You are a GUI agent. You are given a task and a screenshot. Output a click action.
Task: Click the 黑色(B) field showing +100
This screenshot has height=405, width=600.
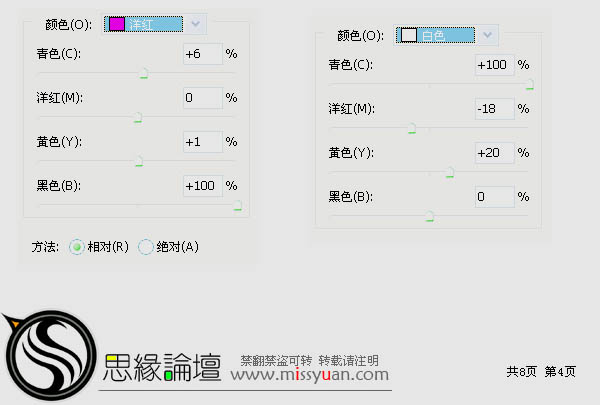(x=203, y=186)
